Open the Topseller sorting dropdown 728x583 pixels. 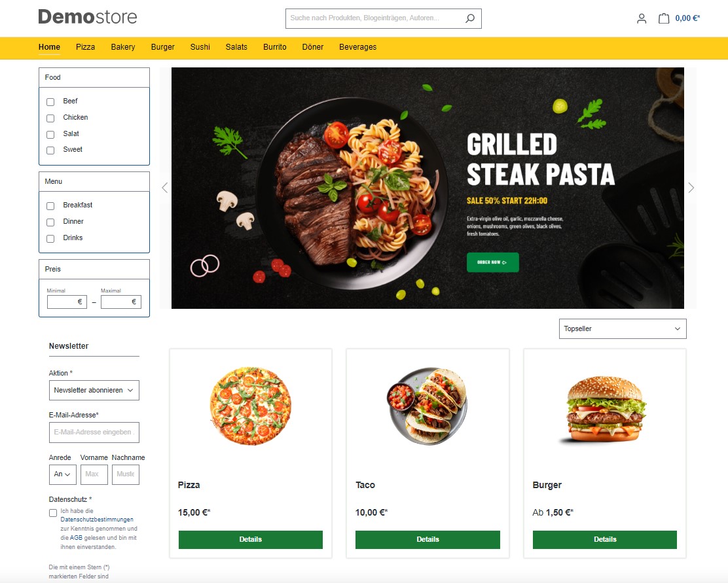pos(623,328)
